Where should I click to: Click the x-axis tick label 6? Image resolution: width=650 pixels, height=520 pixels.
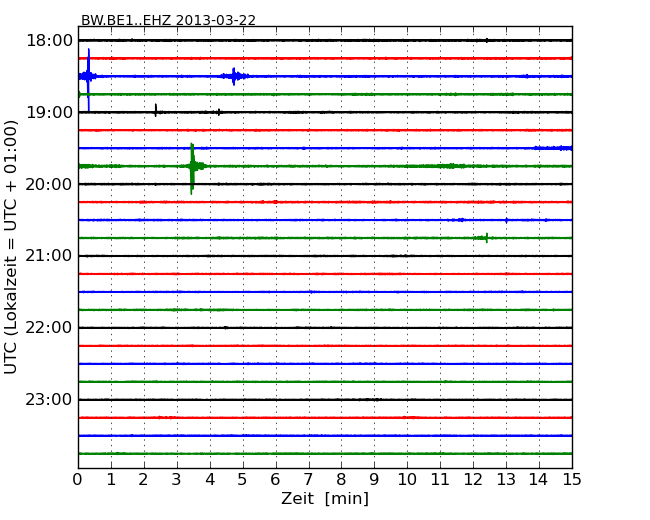click(275, 479)
